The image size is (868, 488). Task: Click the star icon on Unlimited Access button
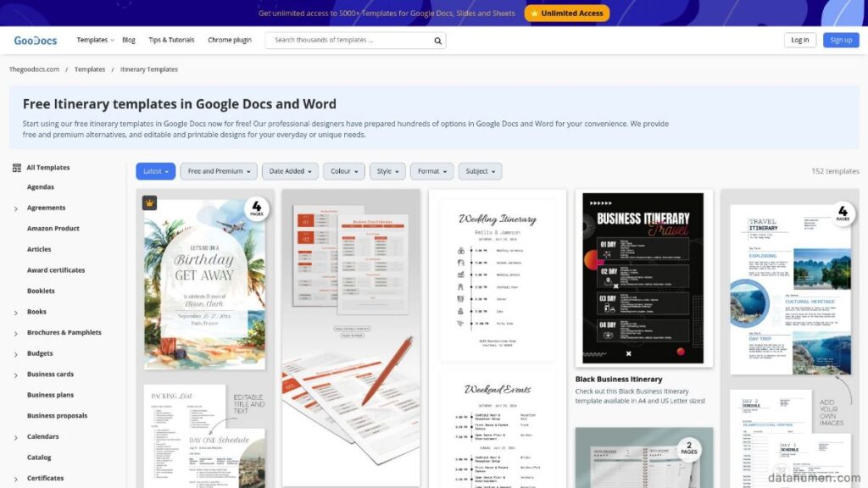tap(533, 14)
